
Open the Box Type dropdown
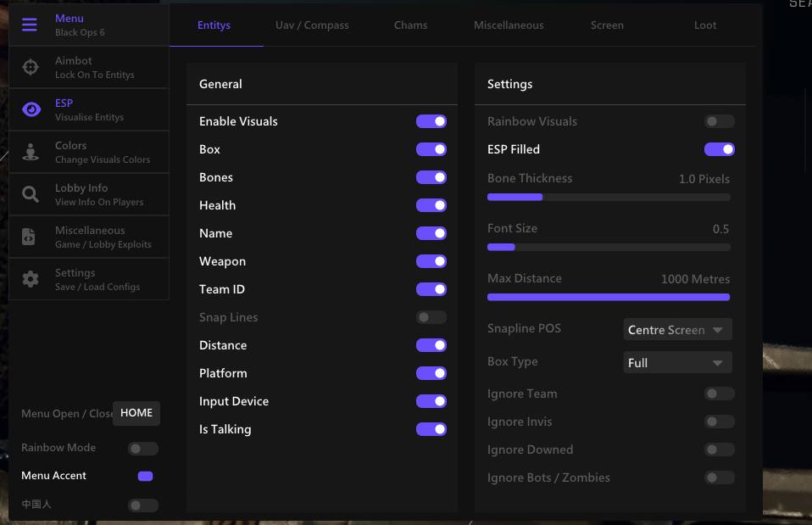[677, 363]
